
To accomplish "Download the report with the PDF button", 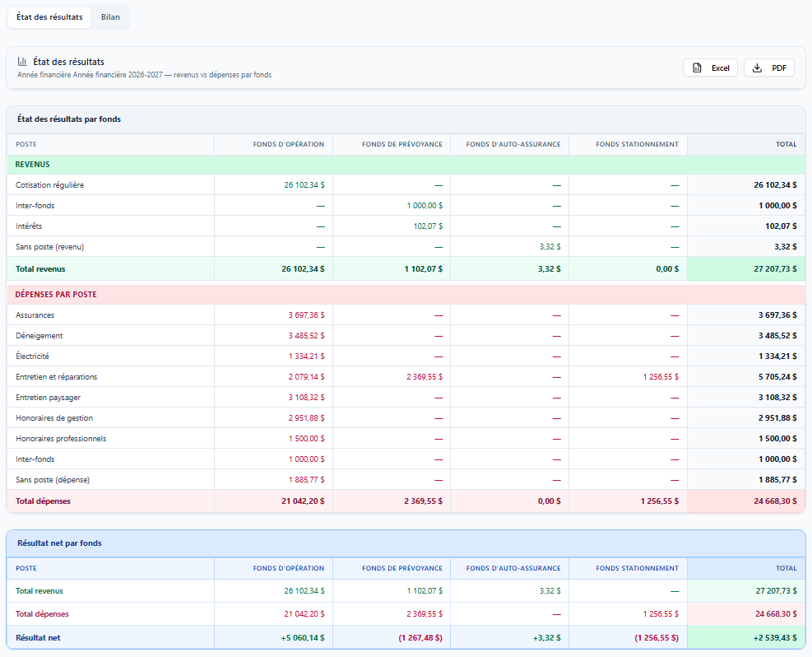I will click(x=769, y=68).
